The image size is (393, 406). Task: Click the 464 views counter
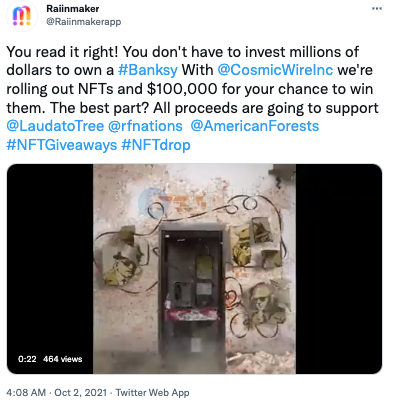[x=63, y=359]
